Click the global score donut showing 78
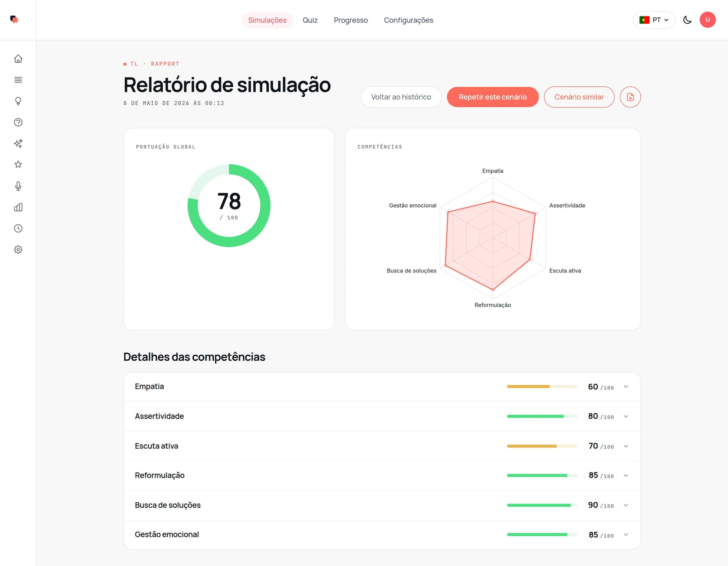Viewport: 728px width, 566px height. pyautogui.click(x=229, y=206)
